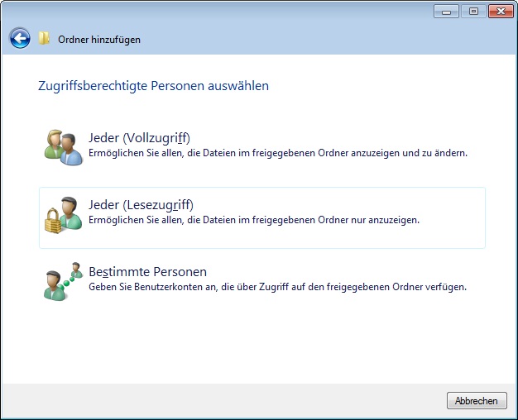
Task: Close the dialog with the red X
Action: pyautogui.click(x=499, y=12)
